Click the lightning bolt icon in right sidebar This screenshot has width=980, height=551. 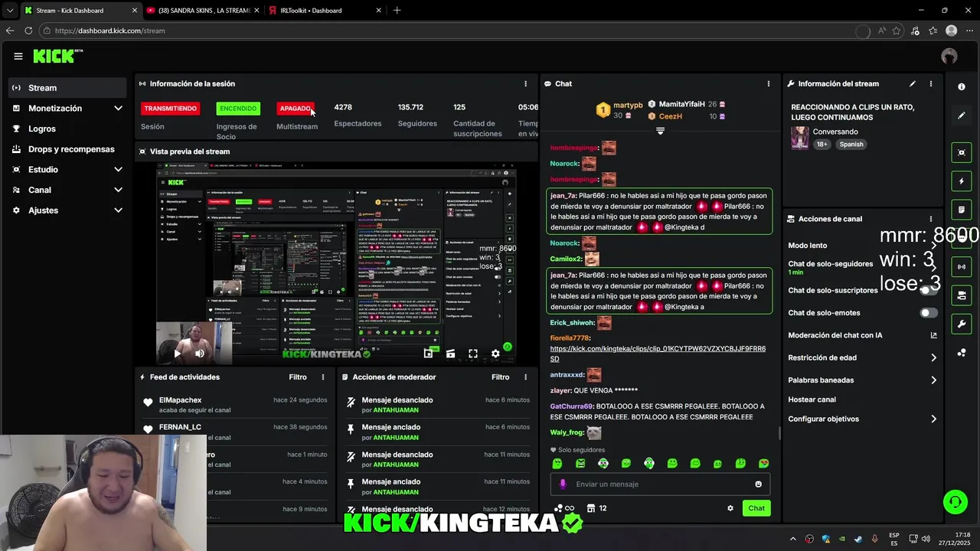[962, 181]
